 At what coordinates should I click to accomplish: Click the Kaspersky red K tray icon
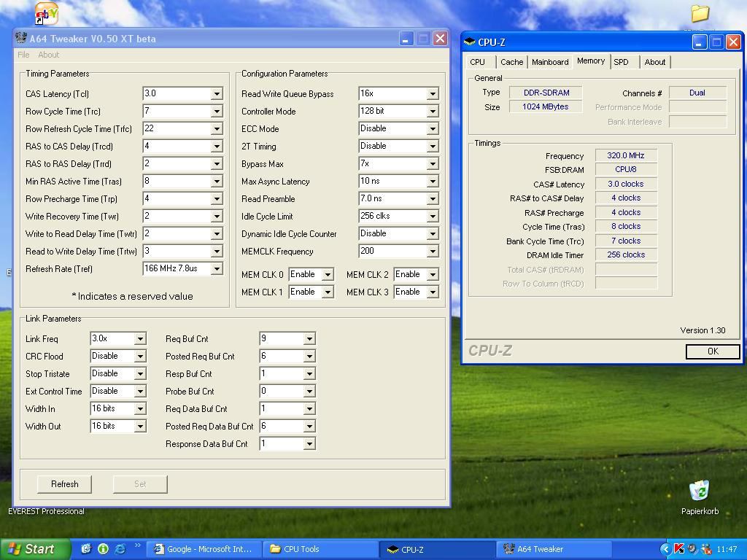pos(679,549)
